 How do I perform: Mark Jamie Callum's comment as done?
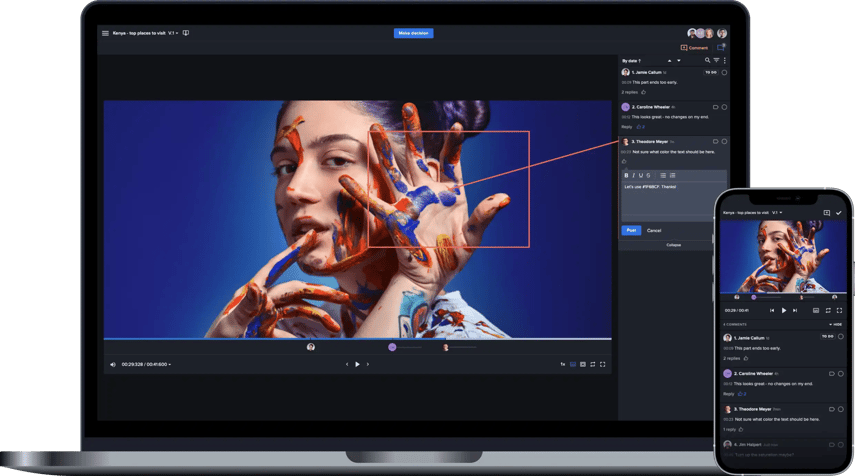click(724, 72)
